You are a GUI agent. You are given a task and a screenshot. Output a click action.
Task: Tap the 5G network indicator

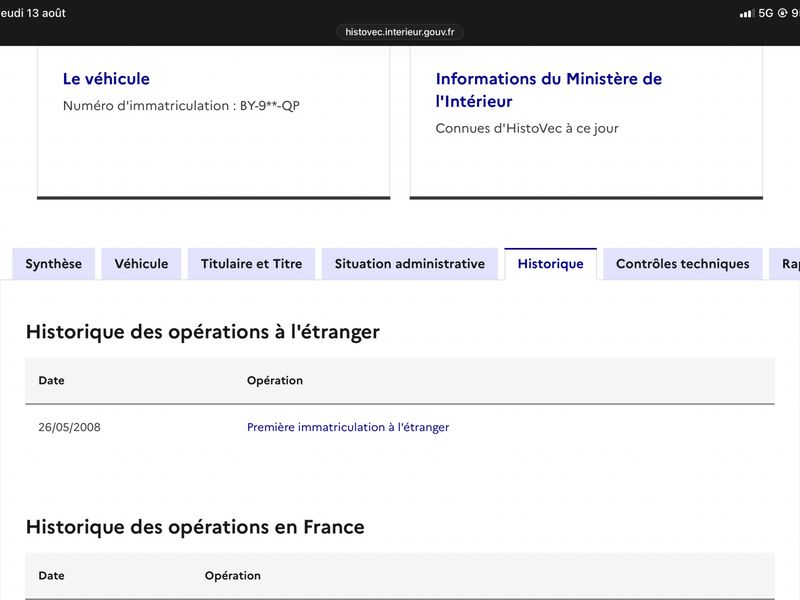[x=766, y=13]
